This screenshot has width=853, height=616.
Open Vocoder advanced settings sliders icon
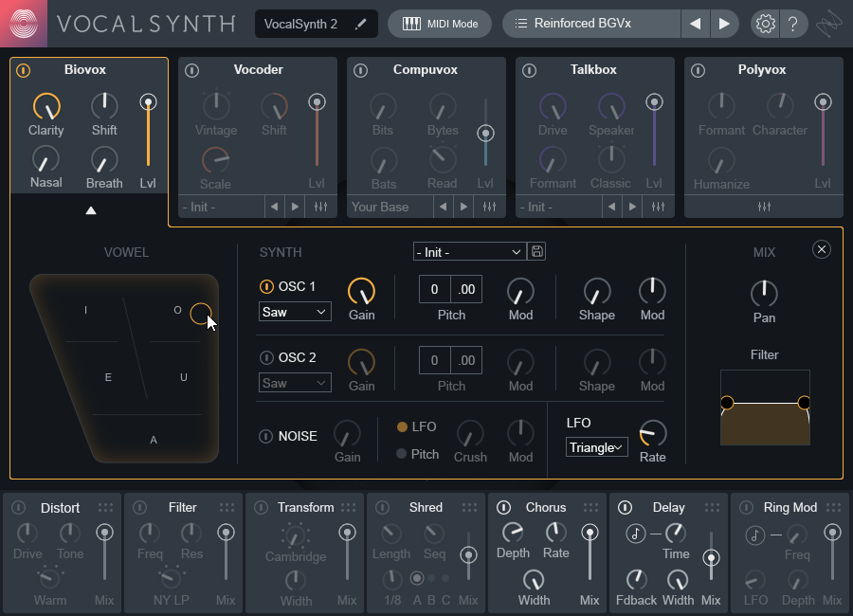click(x=320, y=207)
